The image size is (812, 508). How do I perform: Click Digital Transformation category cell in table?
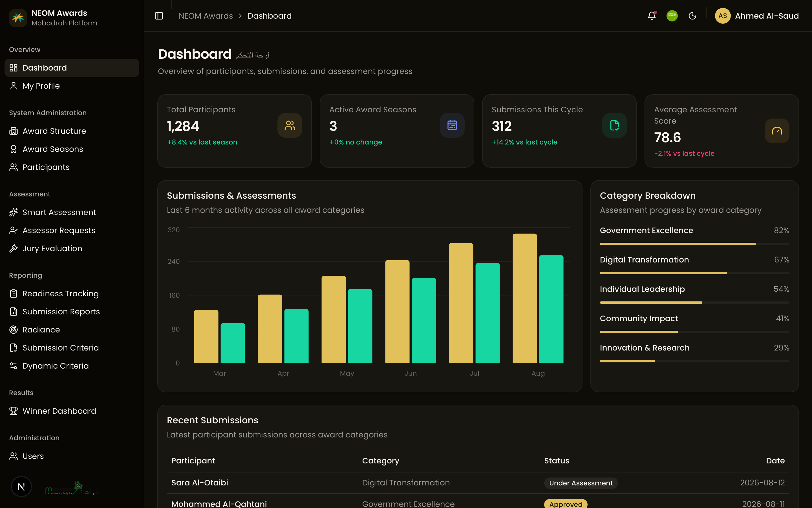(x=406, y=483)
